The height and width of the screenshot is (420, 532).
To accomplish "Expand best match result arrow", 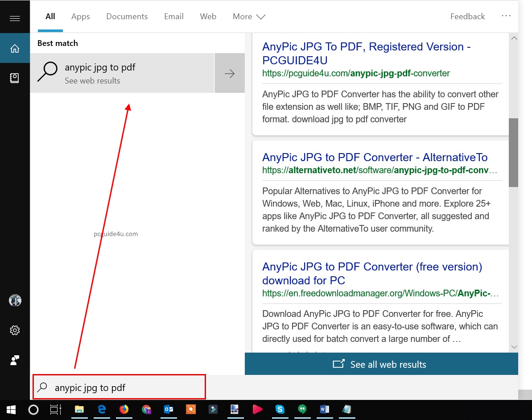I will [x=230, y=74].
